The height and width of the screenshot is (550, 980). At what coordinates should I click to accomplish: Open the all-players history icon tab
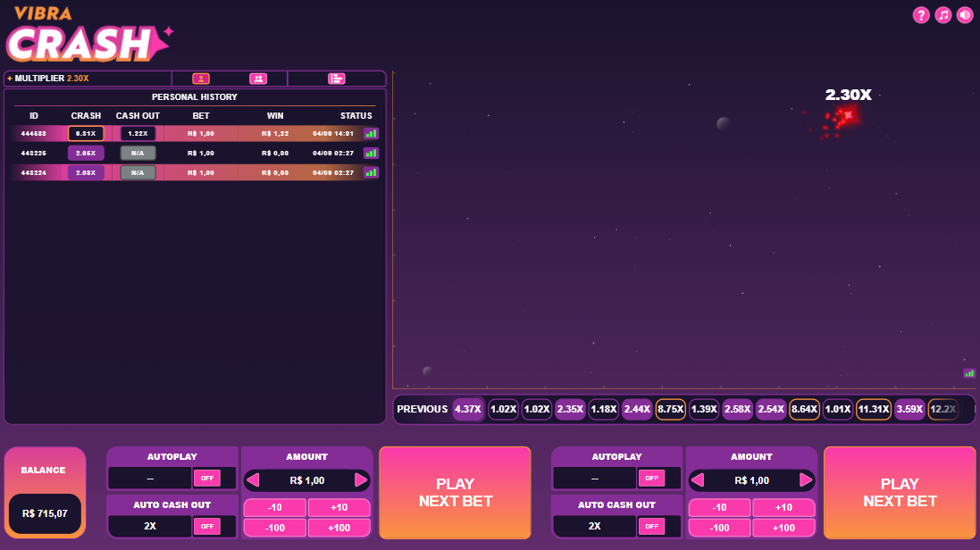coord(258,79)
